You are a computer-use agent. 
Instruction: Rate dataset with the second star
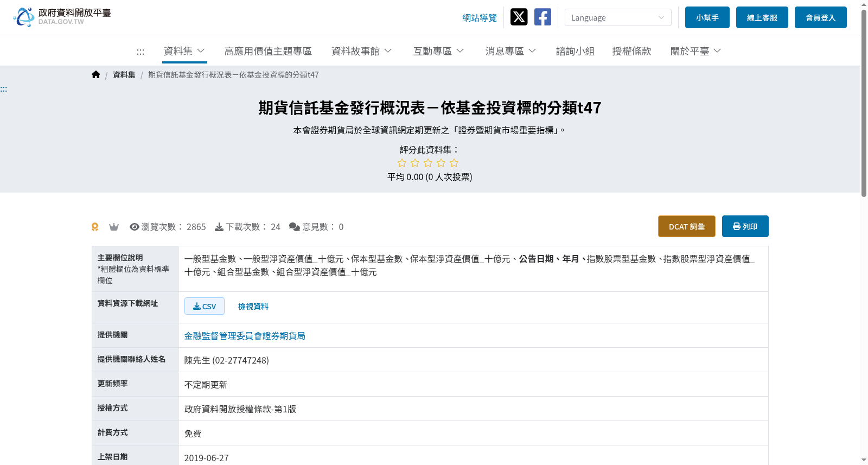tap(415, 163)
